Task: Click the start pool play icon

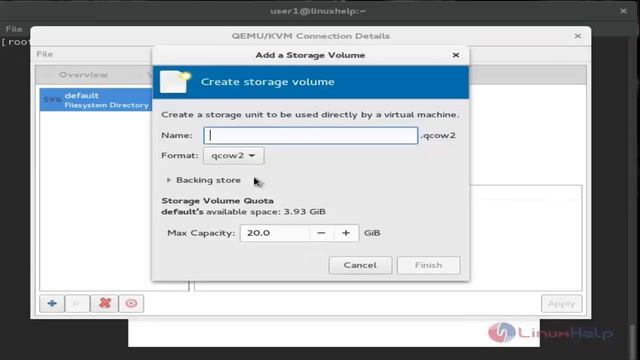Action: tap(77, 303)
